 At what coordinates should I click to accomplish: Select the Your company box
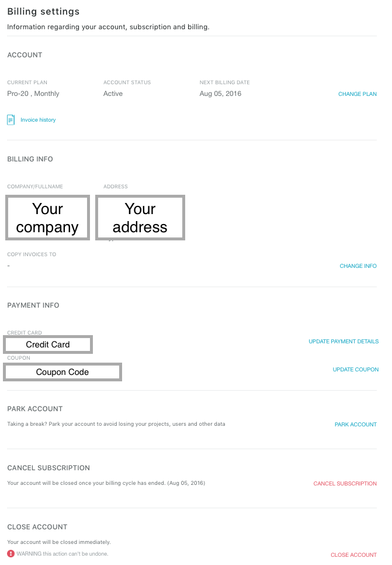[47, 218]
